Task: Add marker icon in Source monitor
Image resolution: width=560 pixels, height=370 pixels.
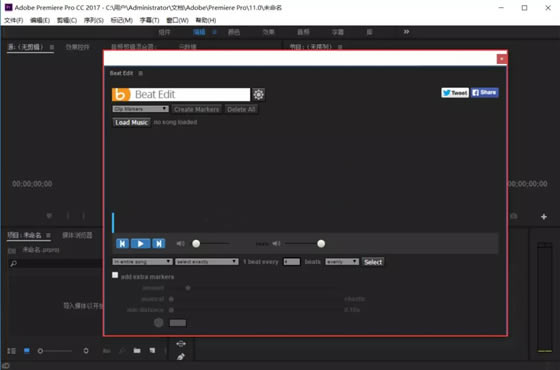Action: pyautogui.click(x=49, y=216)
